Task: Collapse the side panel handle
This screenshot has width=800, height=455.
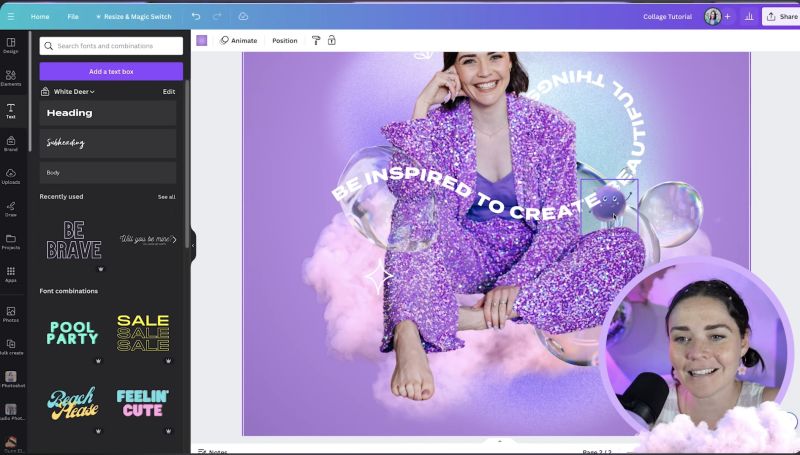Action: coord(193,245)
